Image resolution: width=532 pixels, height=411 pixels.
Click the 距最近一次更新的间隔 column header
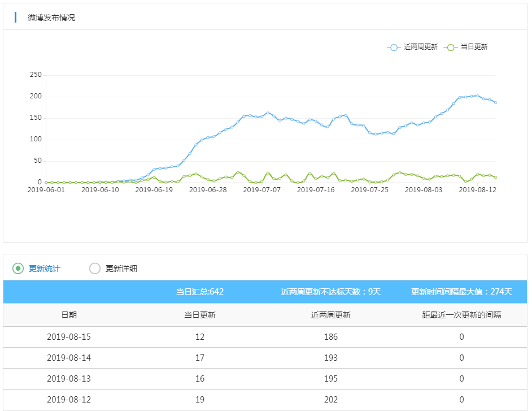point(461,315)
